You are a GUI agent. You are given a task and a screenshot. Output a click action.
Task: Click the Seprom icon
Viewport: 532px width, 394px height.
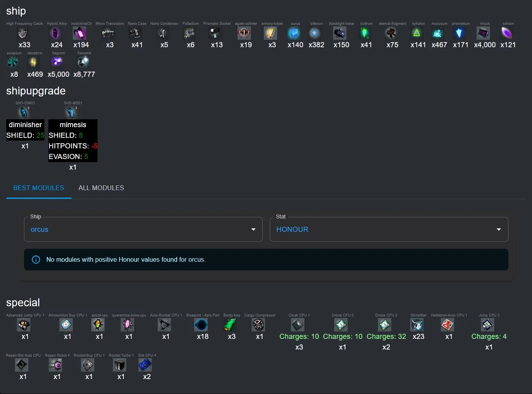(x=57, y=62)
